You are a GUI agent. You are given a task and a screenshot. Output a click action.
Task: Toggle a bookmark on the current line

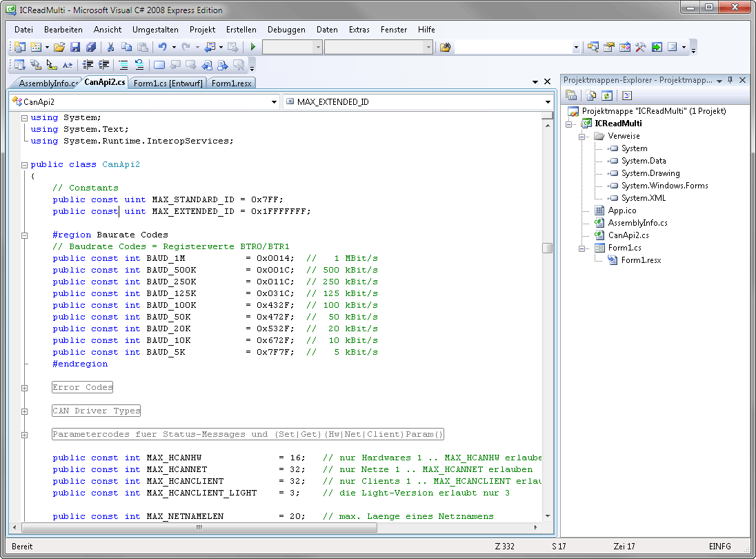[159, 65]
